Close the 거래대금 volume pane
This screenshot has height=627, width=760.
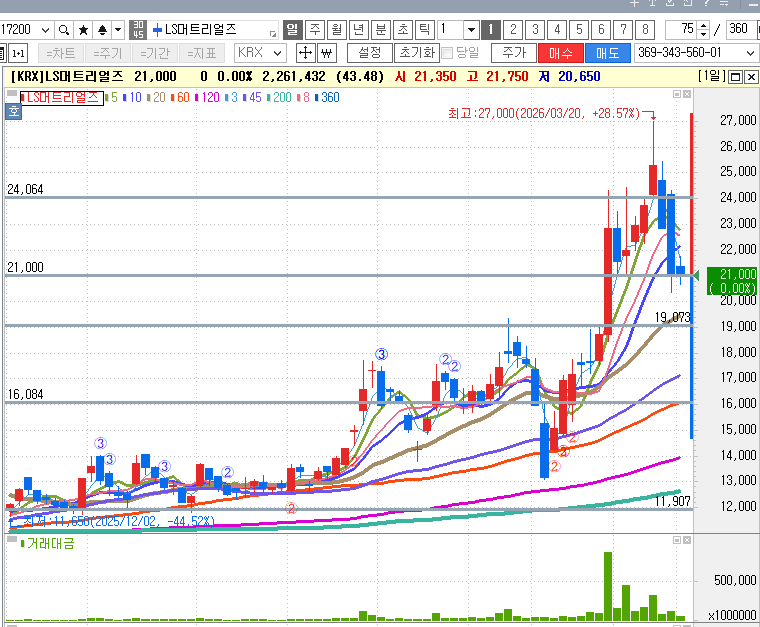tap(687, 540)
